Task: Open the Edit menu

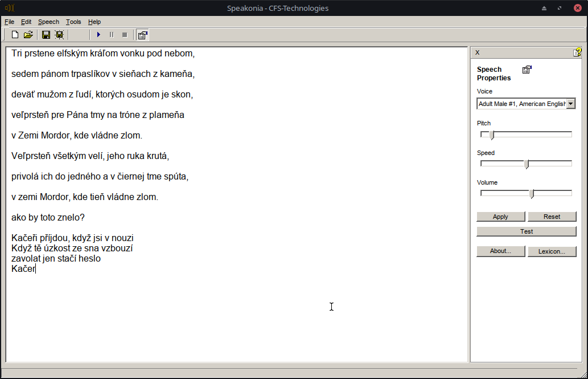Action: click(x=26, y=22)
